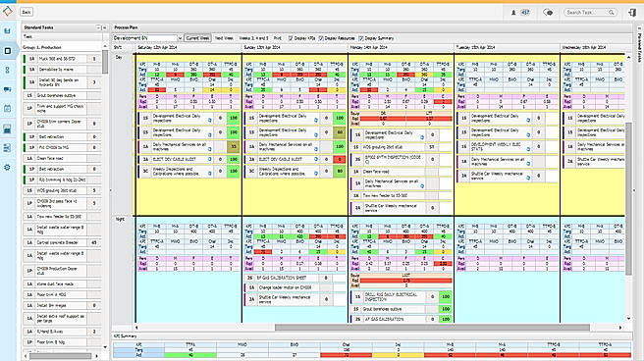
Task: Click blue icon on Tuesday Daily Mechanical Services task
Action: click(528, 164)
